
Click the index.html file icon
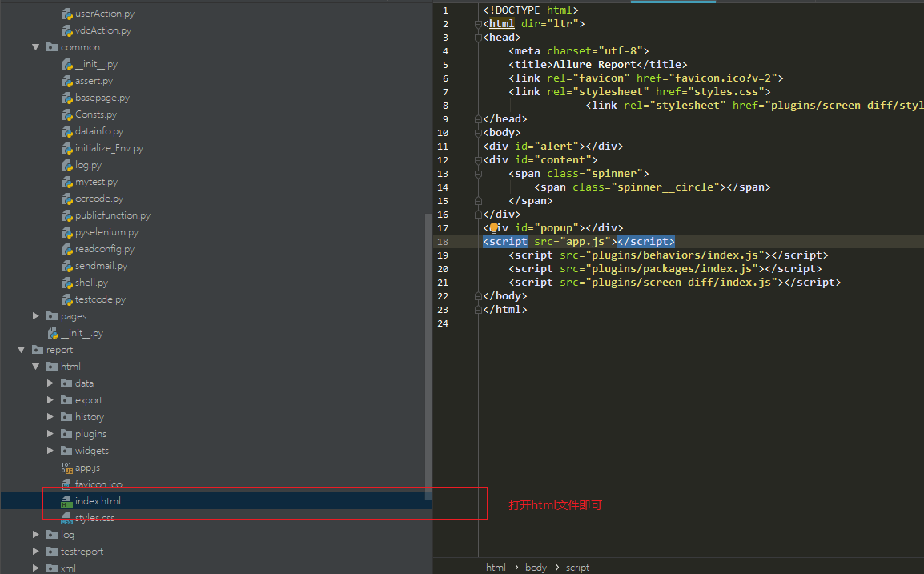point(66,501)
